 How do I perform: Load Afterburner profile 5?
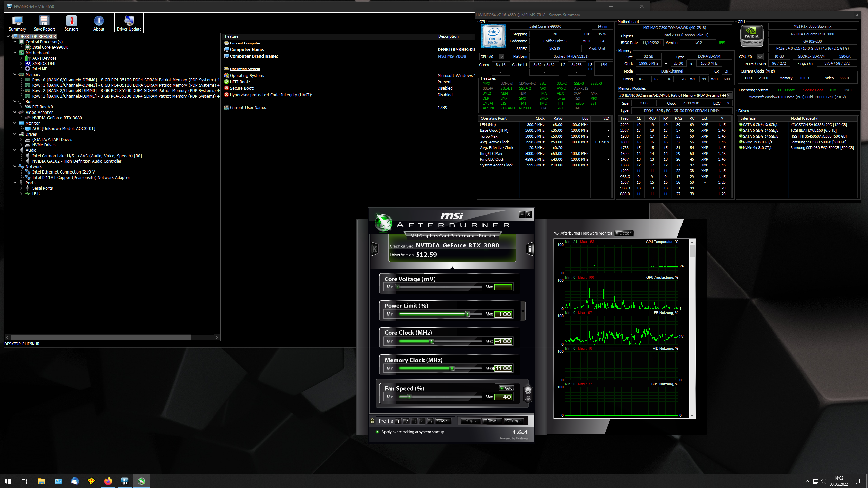(x=430, y=421)
